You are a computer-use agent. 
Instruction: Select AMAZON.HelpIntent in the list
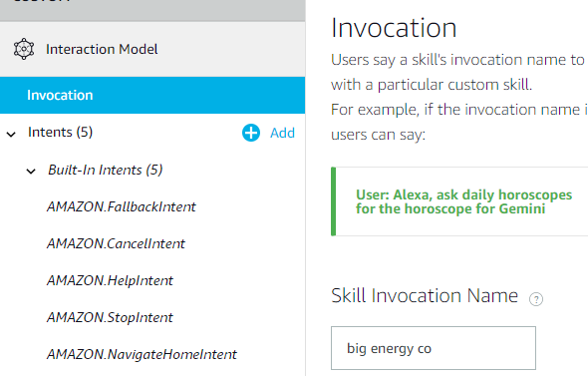[x=110, y=280]
